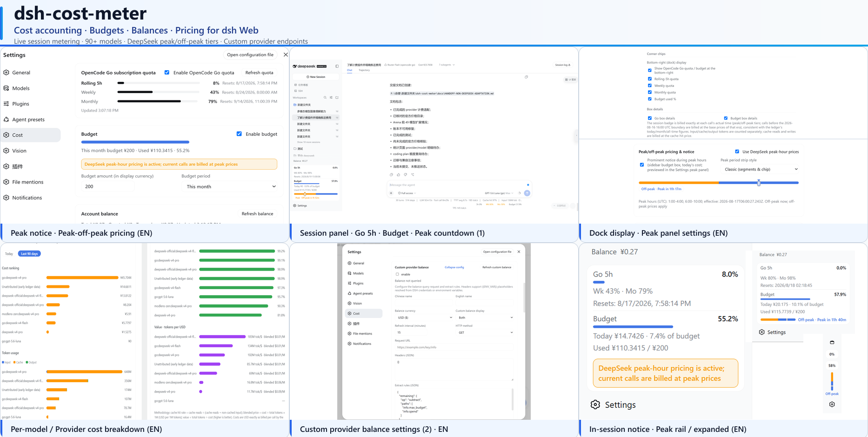Open the Session log
The image size is (868, 437).
click(563, 65)
